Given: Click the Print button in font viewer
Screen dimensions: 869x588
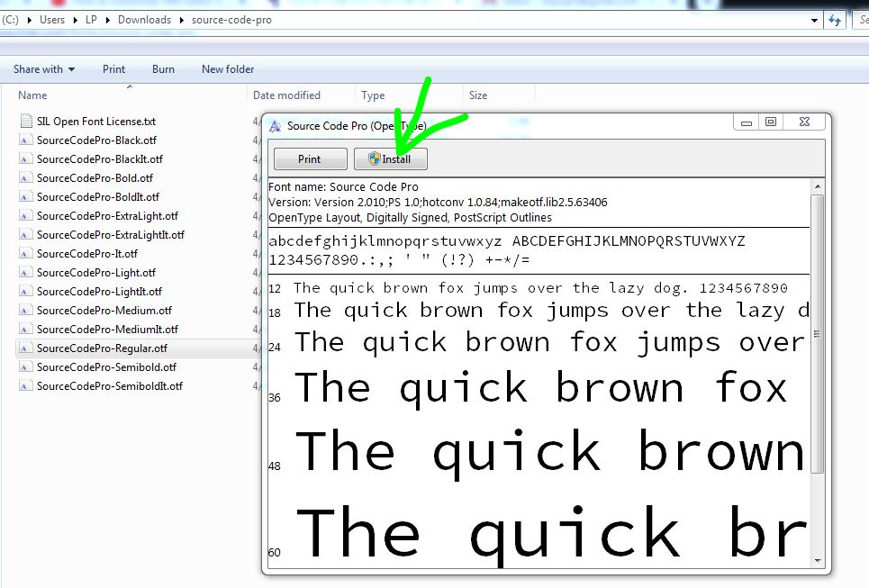Looking at the screenshot, I should coord(311,159).
